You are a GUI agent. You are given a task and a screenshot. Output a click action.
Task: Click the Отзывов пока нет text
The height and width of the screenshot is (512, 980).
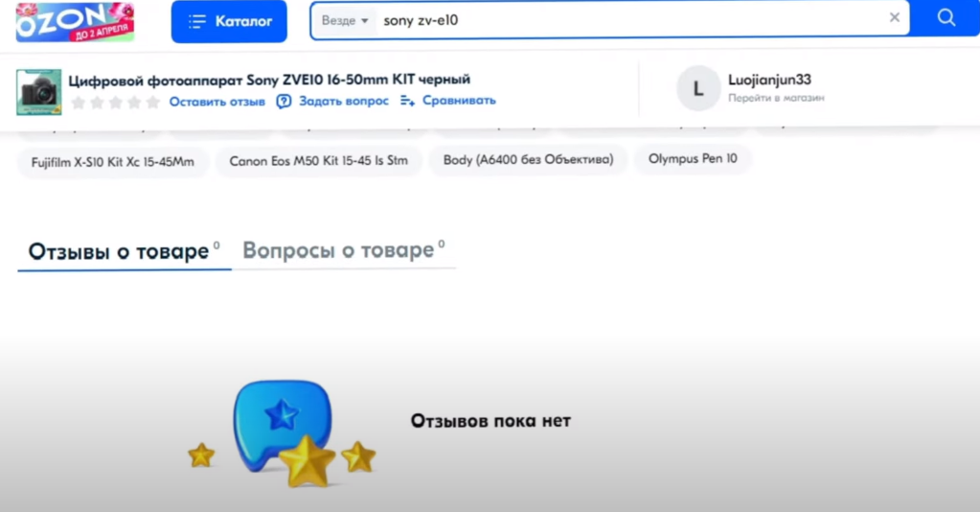pyautogui.click(x=490, y=421)
